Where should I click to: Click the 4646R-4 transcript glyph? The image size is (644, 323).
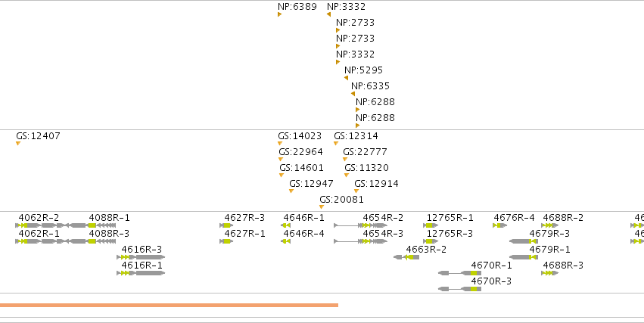click(286, 241)
